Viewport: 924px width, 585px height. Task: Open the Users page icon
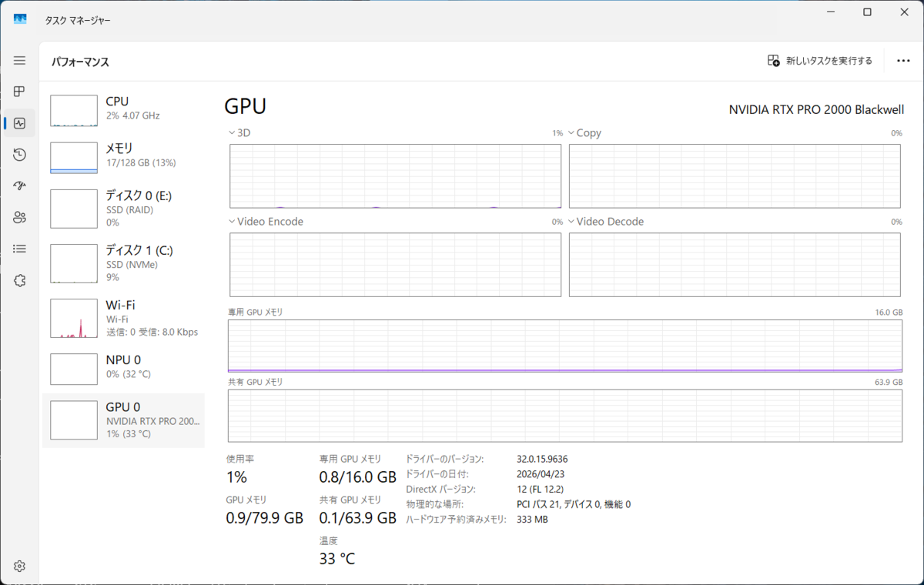pyautogui.click(x=19, y=217)
